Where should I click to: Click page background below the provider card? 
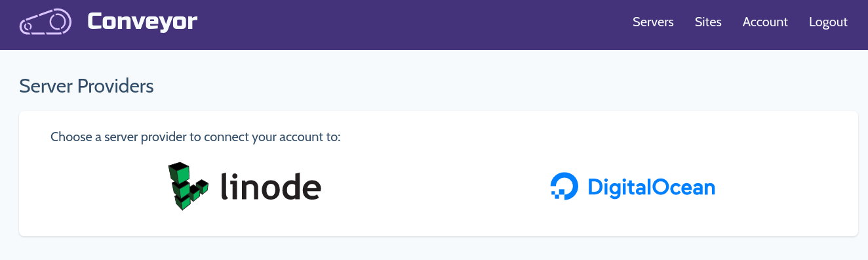tap(434, 249)
